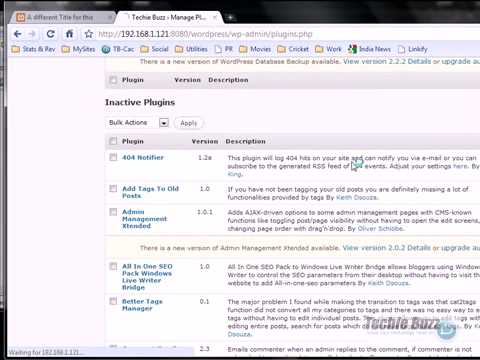Close the Techie Buzz Manage Plugins tab
This screenshot has width=480, height=360.
pyautogui.click(x=215, y=17)
